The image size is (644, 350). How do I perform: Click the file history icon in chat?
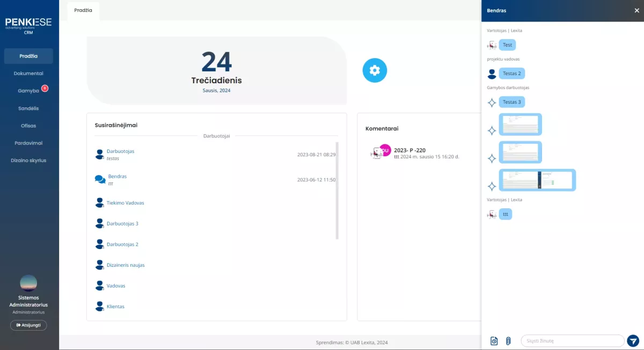coord(494,341)
